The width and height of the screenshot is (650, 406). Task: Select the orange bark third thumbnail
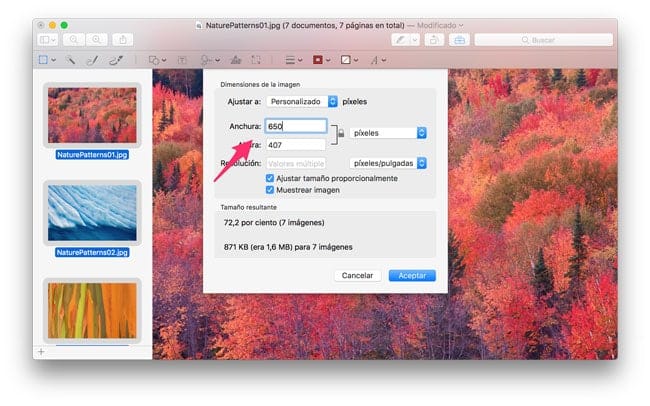tap(92, 310)
